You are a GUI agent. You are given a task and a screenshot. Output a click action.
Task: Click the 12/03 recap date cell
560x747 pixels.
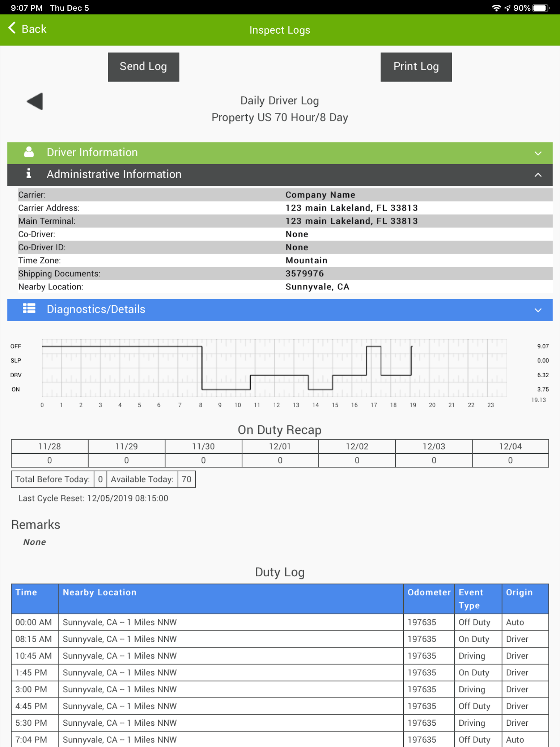[x=434, y=447]
